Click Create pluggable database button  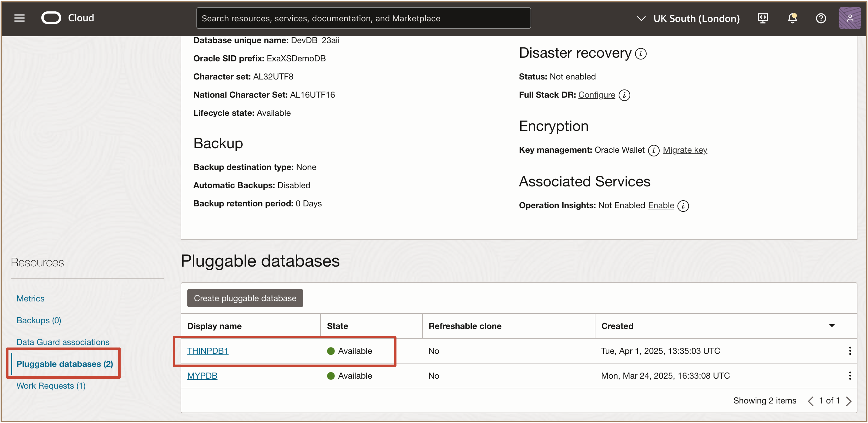[x=245, y=298]
